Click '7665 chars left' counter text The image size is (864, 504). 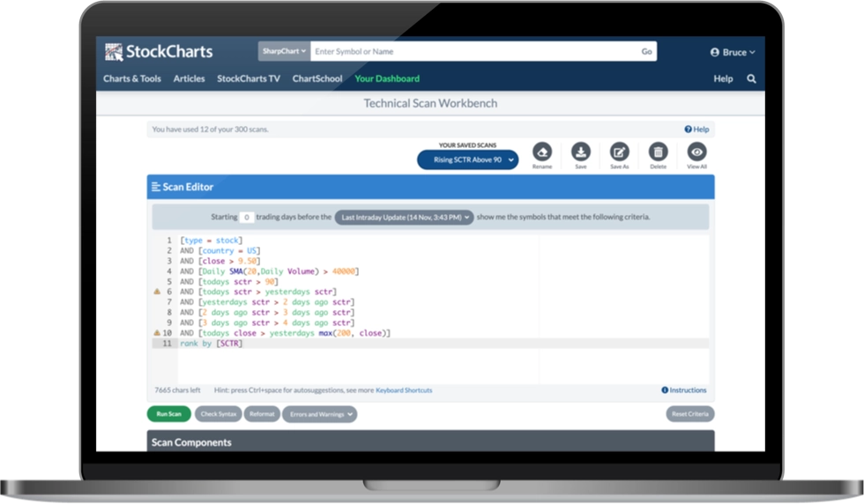177,390
